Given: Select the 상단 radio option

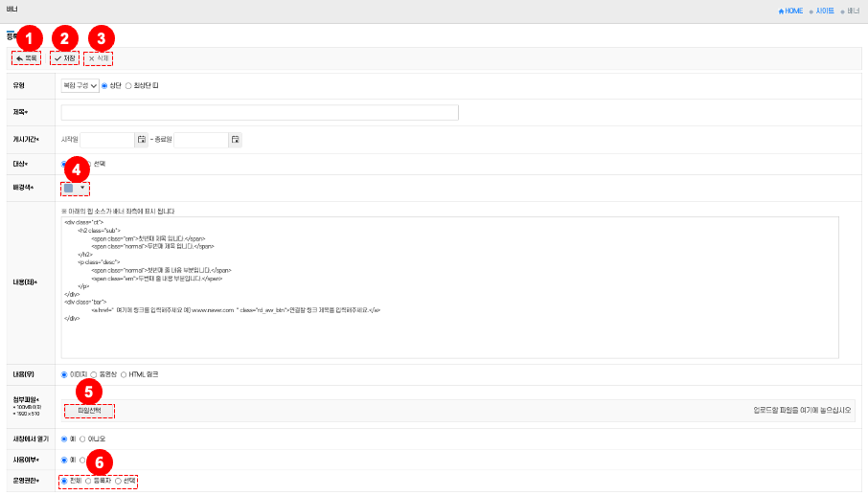Looking at the screenshot, I should click(x=104, y=85).
